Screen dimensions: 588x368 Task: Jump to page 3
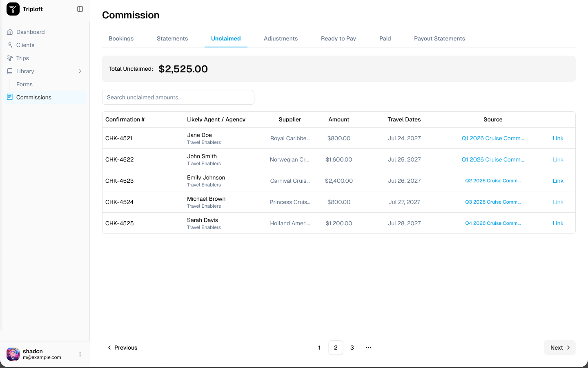coord(352,348)
